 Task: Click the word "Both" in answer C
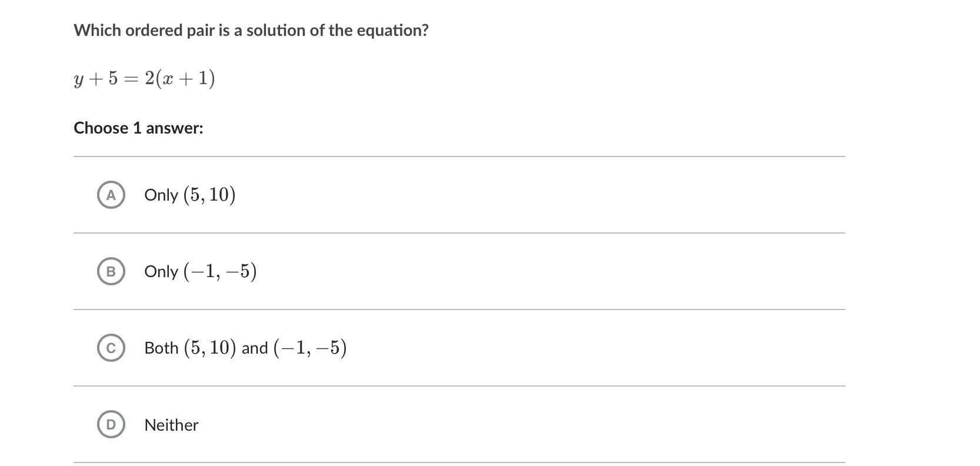161,348
